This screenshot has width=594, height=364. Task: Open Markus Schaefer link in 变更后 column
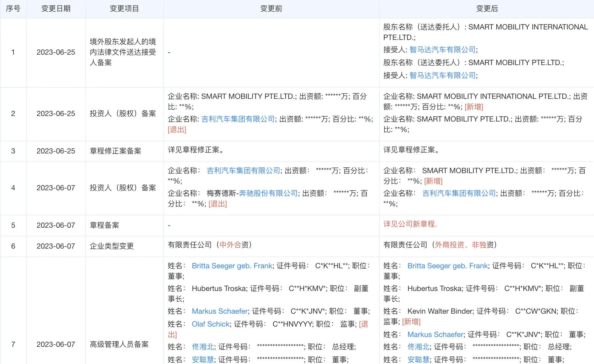coord(435,335)
